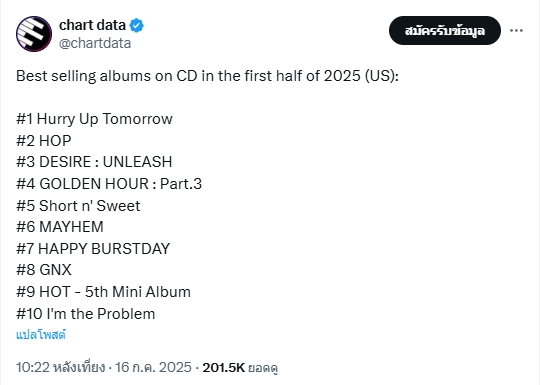Screen dimensions: 541x385
Task: Open the chart data profile avatar
Action: point(34,34)
